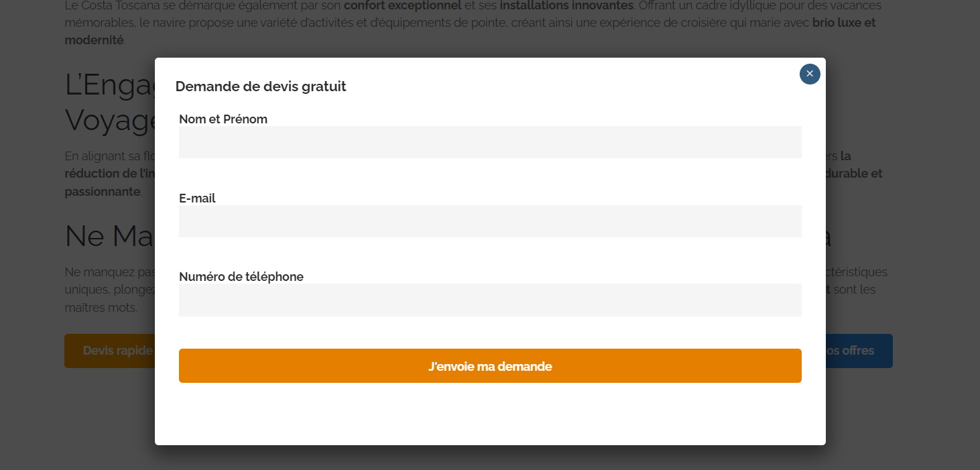Click the dimmed Ne Ma heading
This screenshot has width=980, height=470.
110,236
